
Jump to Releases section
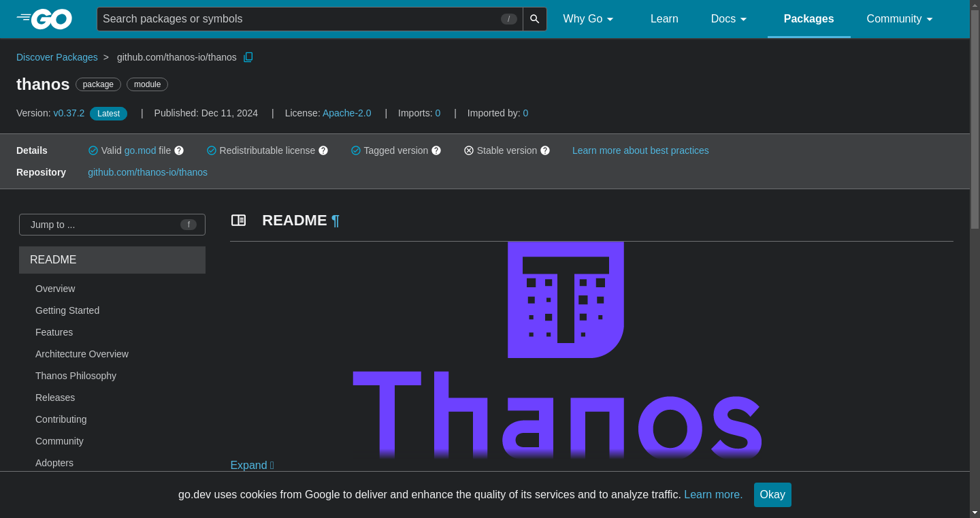[55, 398]
